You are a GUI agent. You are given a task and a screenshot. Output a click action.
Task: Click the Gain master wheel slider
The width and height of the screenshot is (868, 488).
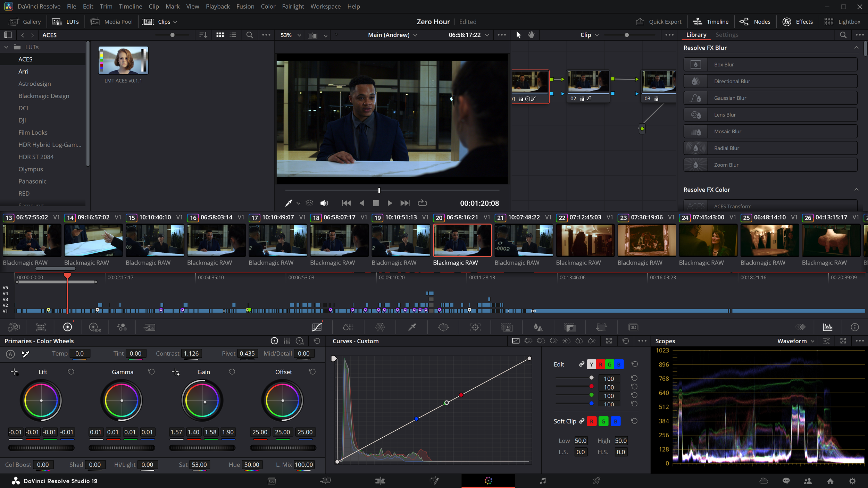click(x=202, y=448)
